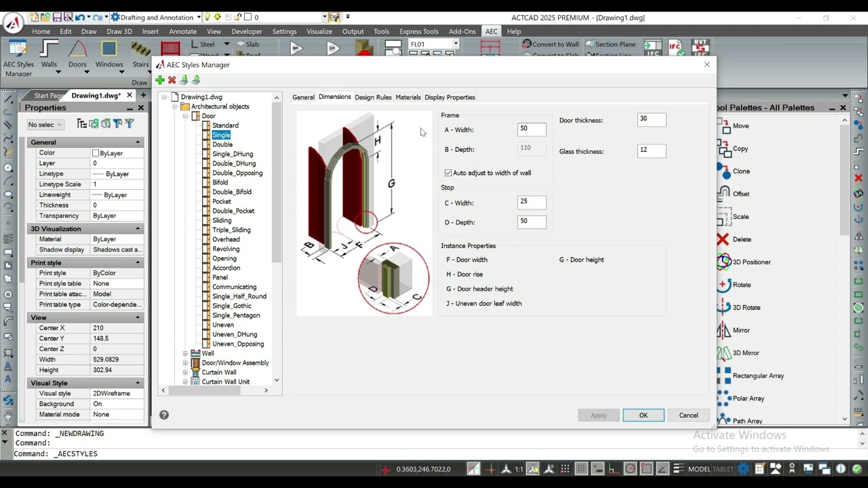The height and width of the screenshot is (488, 868).
Task: Click export styles up-arrow icon
Action: [x=196, y=80]
